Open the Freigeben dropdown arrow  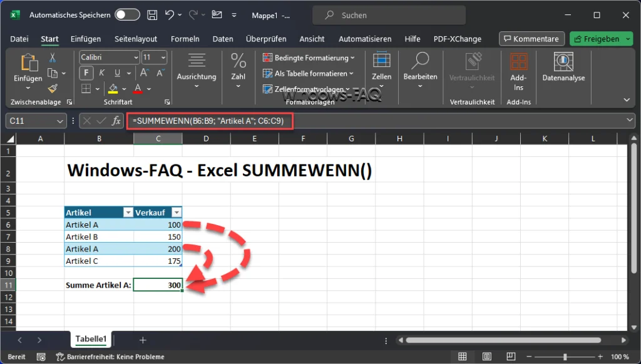(x=628, y=39)
